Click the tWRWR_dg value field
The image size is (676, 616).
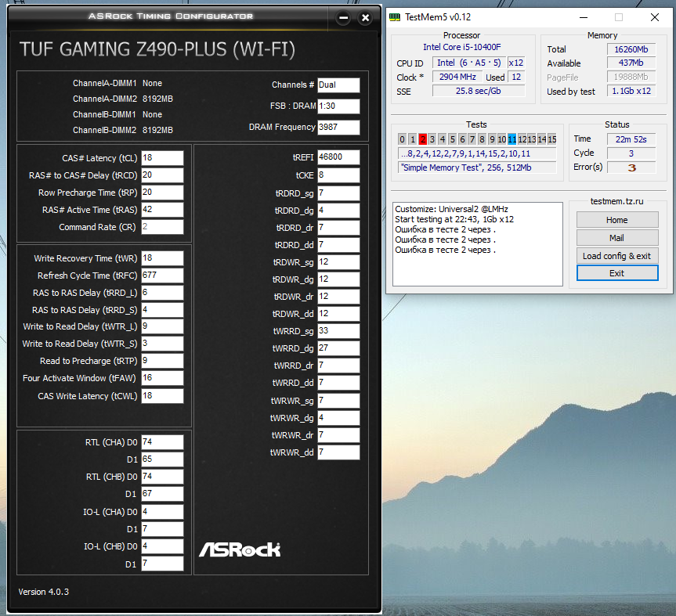338,418
